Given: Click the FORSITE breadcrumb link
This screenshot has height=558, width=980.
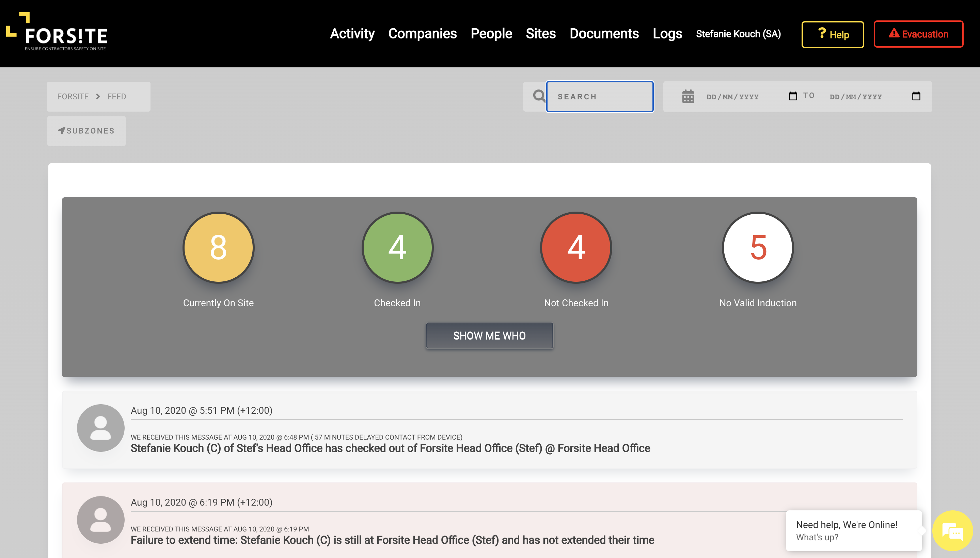Looking at the screenshot, I should point(73,97).
